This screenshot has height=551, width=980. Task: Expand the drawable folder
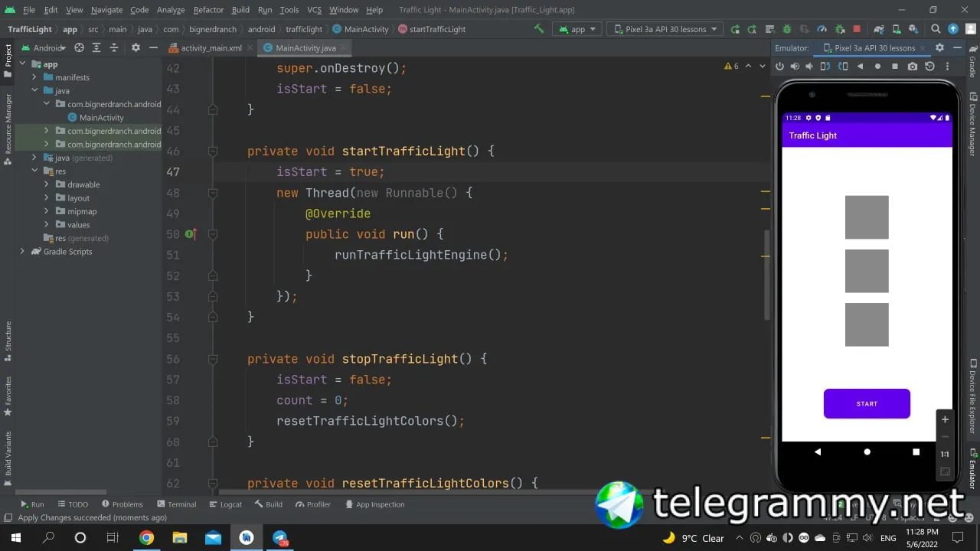[x=47, y=184]
